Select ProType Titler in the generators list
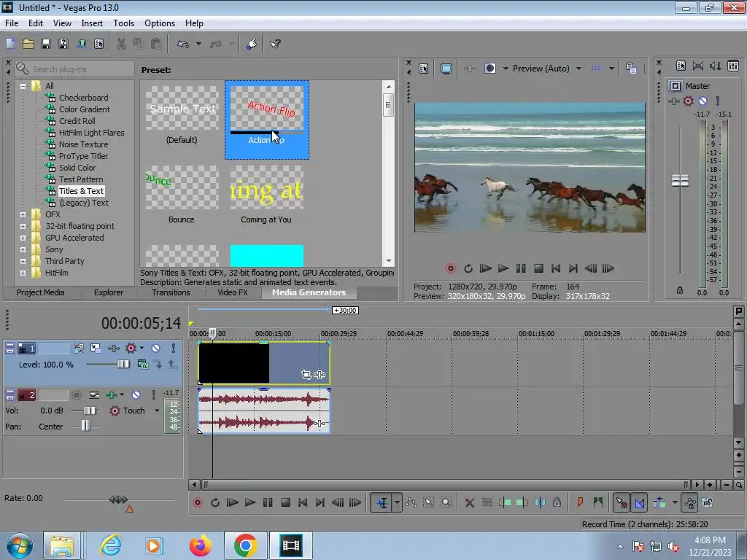 tap(83, 156)
